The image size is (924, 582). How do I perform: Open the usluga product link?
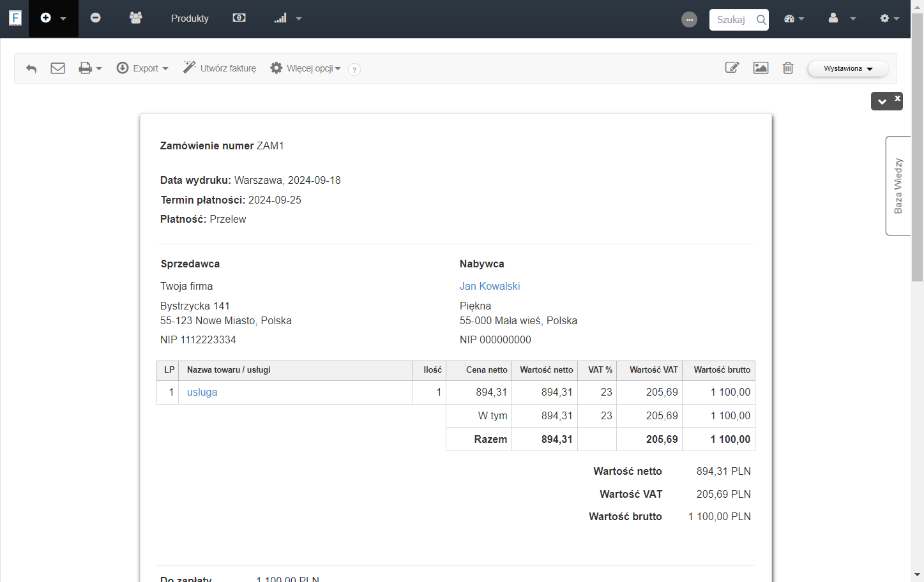[202, 392]
